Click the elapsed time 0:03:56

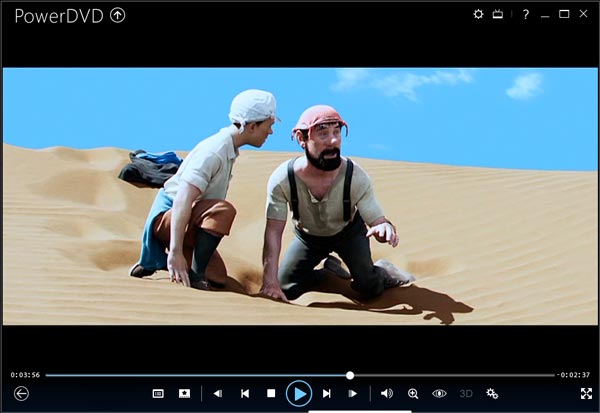(x=25, y=375)
